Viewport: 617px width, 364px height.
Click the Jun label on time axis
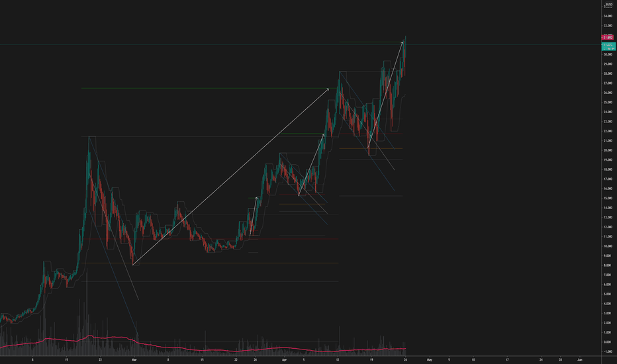click(x=580, y=359)
